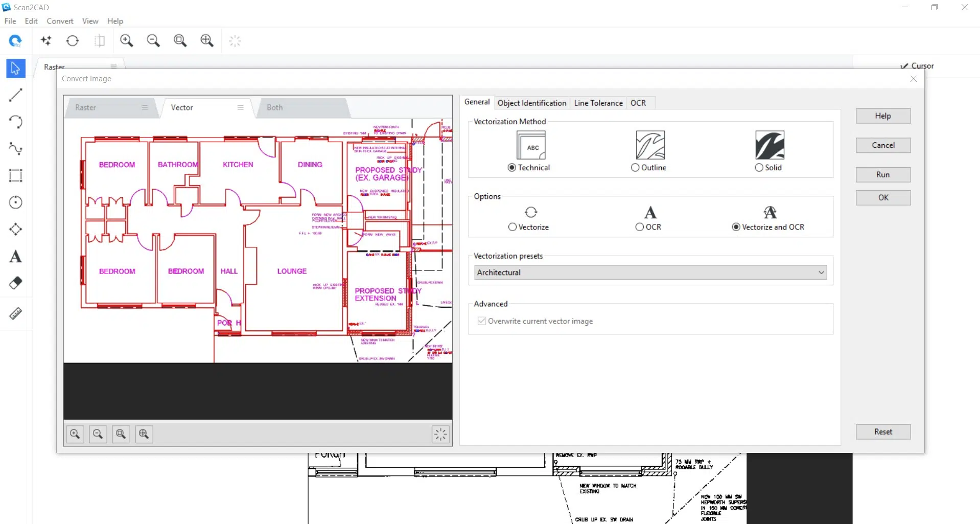Screen dimensions: 980x524
Task: Select the Measure ruler tool
Action: coord(15,313)
